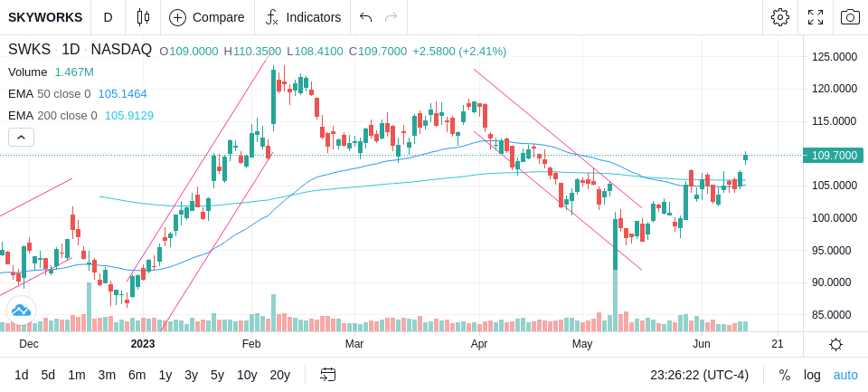Click the 100.0000 price axis label
This screenshot has width=868, height=392.
pyautogui.click(x=835, y=218)
